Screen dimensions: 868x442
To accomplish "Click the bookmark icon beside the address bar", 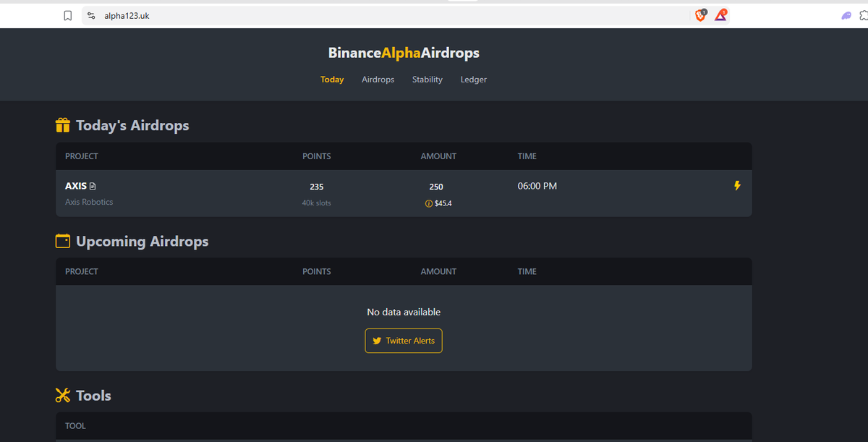I will (68, 15).
